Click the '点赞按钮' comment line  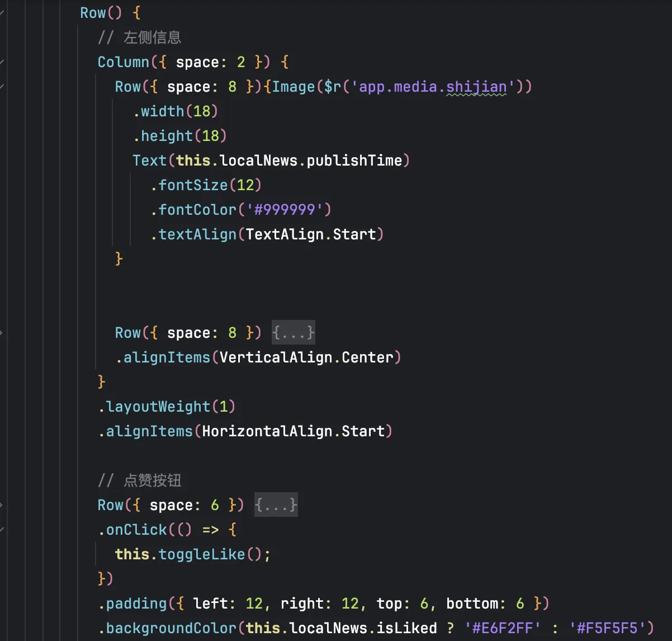click(139, 480)
